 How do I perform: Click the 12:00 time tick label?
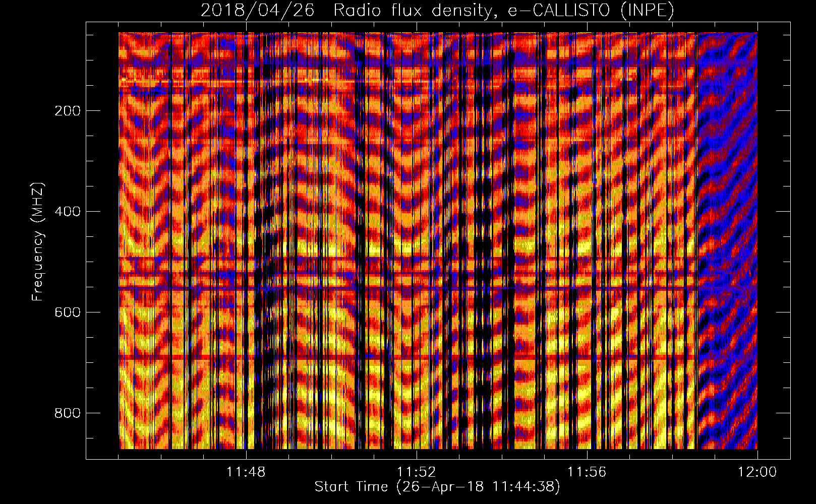[x=757, y=472]
